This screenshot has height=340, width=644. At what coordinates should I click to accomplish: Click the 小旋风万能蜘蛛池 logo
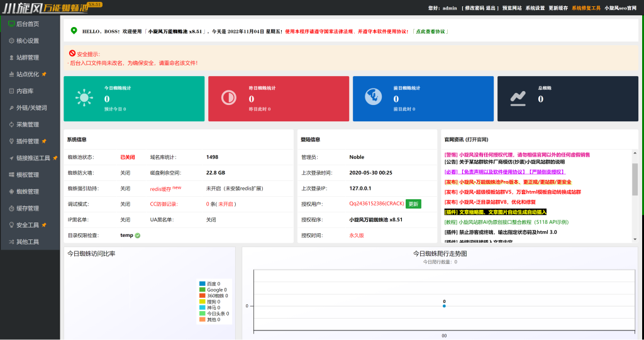coord(52,8)
